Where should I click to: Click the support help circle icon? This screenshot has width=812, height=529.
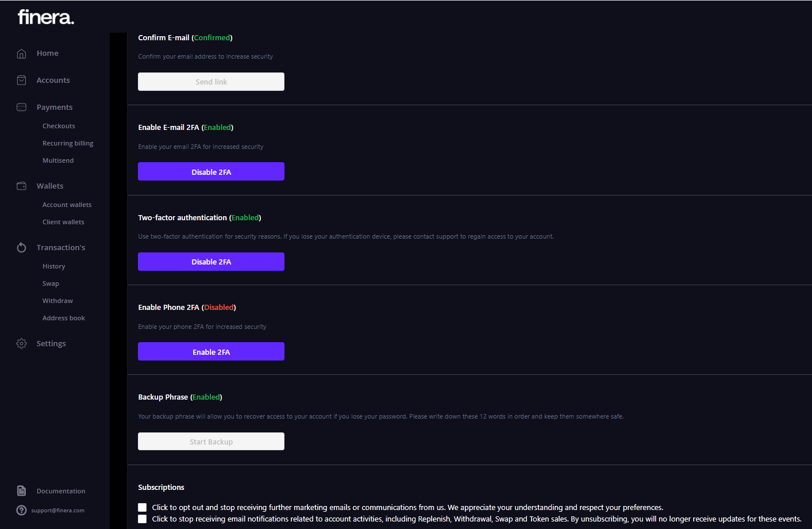pyautogui.click(x=22, y=511)
